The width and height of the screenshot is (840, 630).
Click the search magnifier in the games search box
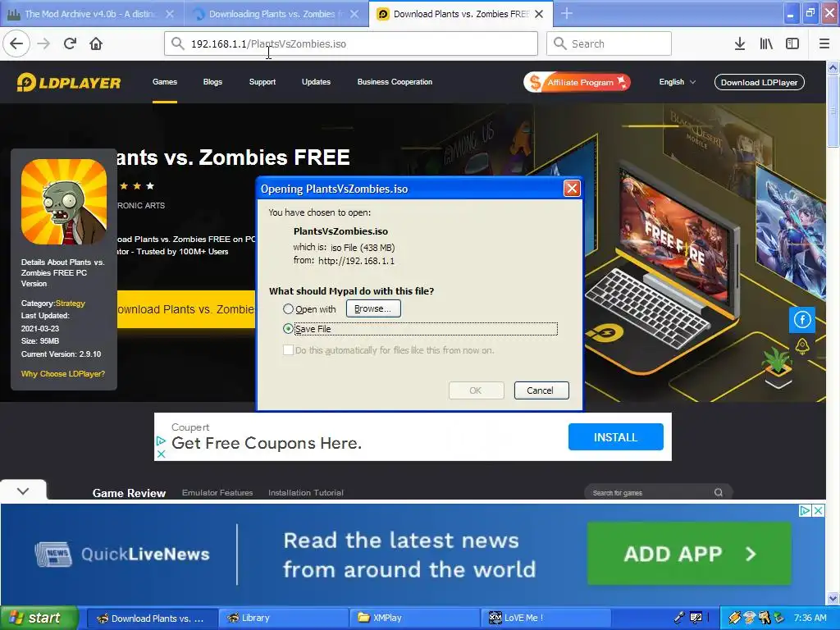pyautogui.click(x=719, y=492)
